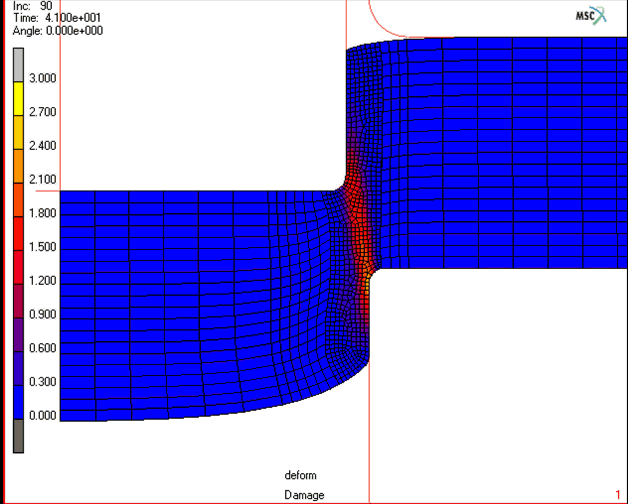Click the legend value 1.200
The height and width of the screenshot is (504, 628).
42,280
